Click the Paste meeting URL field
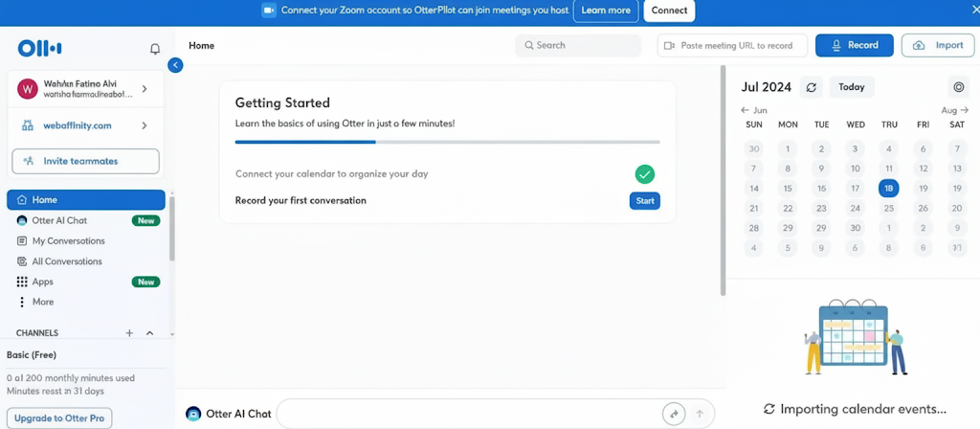 tap(732, 46)
